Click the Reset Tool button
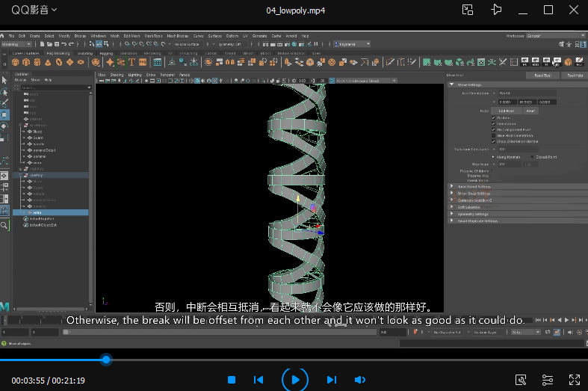Viewport: 588px width, 391px height. [x=542, y=76]
